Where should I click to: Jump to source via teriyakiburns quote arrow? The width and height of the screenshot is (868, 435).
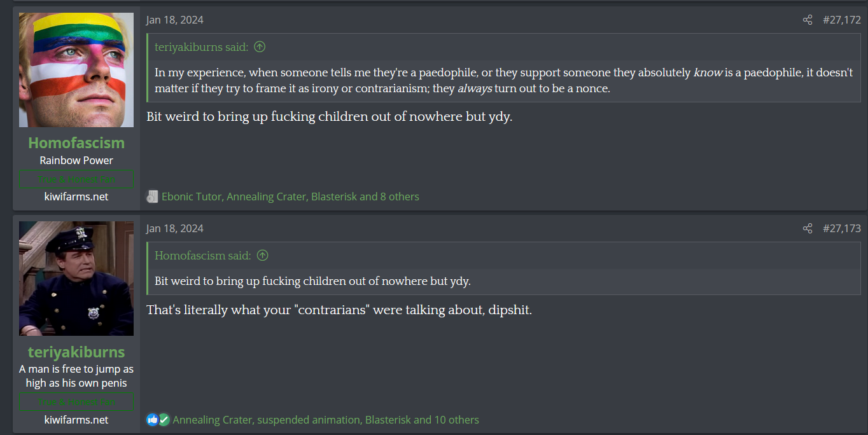pyautogui.click(x=260, y=46)
